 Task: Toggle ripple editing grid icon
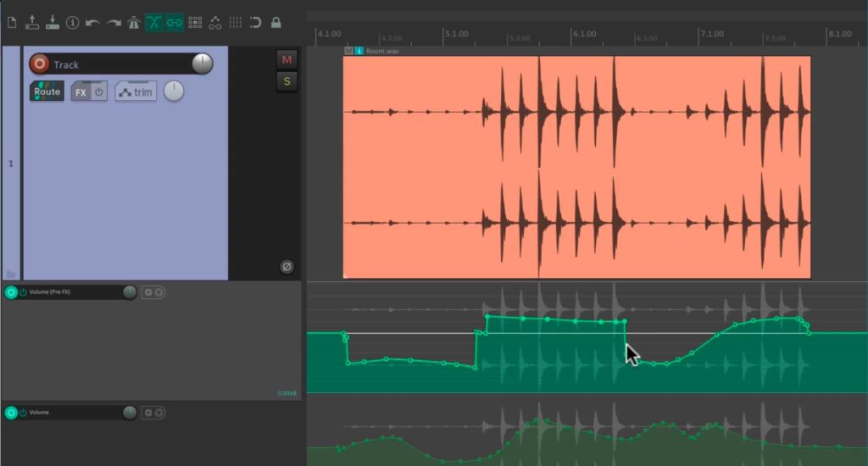coord(195,23)
